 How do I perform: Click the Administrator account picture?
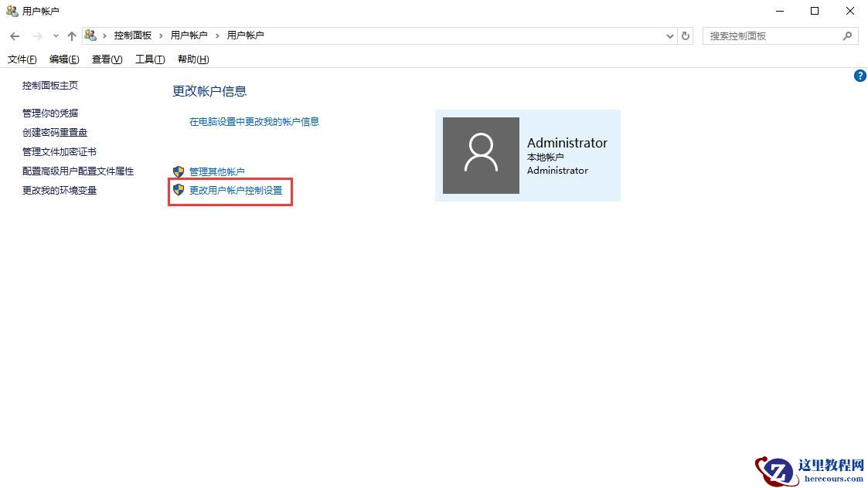481,154
